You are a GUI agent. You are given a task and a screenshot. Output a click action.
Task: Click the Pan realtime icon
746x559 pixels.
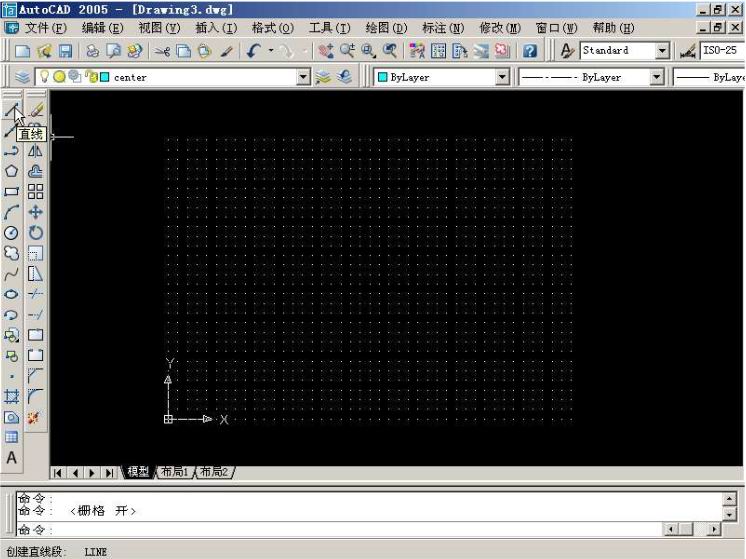click(326, 50)
